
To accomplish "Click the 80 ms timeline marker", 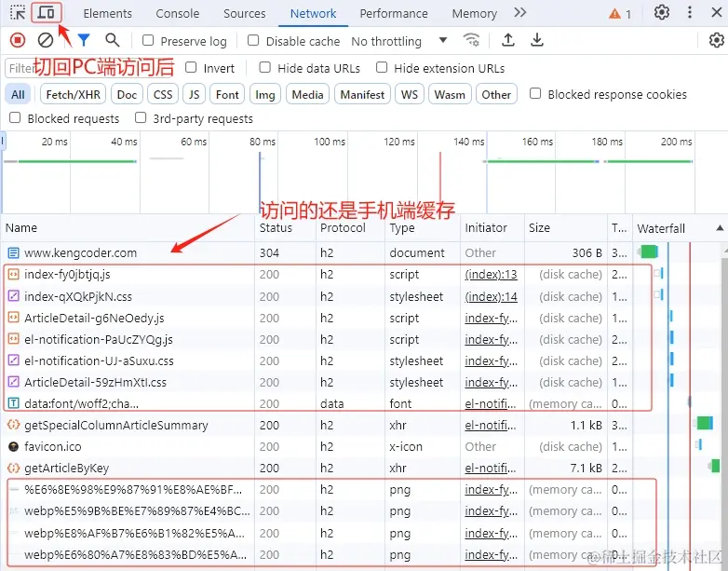I will click(x=263, y=142).
